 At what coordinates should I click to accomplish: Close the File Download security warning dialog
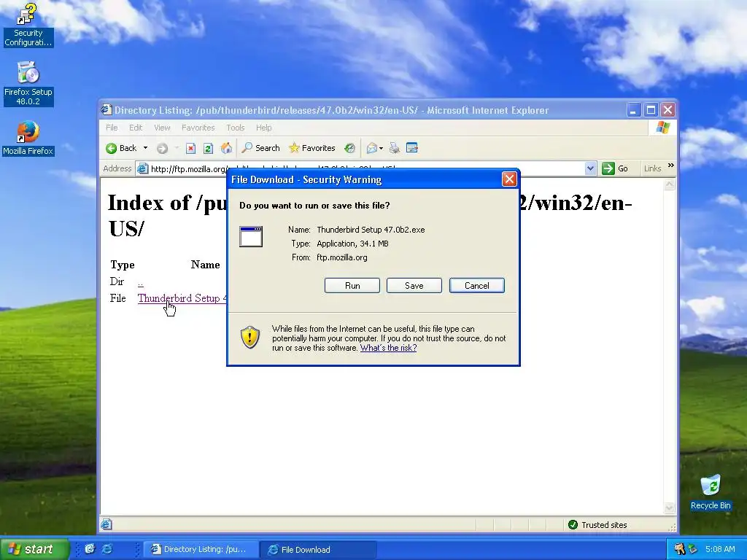(x=509, y=179)
